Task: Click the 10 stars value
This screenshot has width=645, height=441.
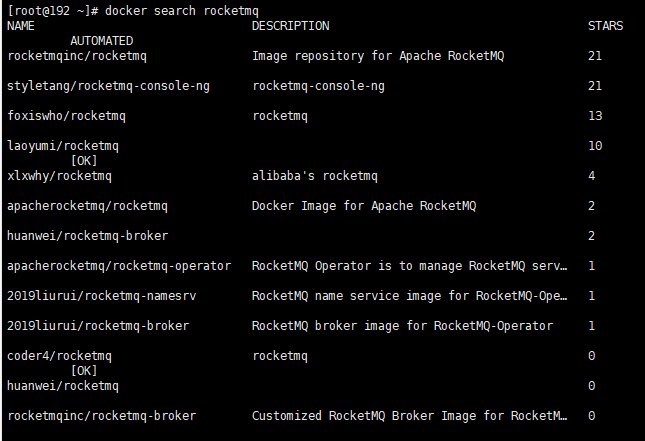Action: (x=595, y=146)
